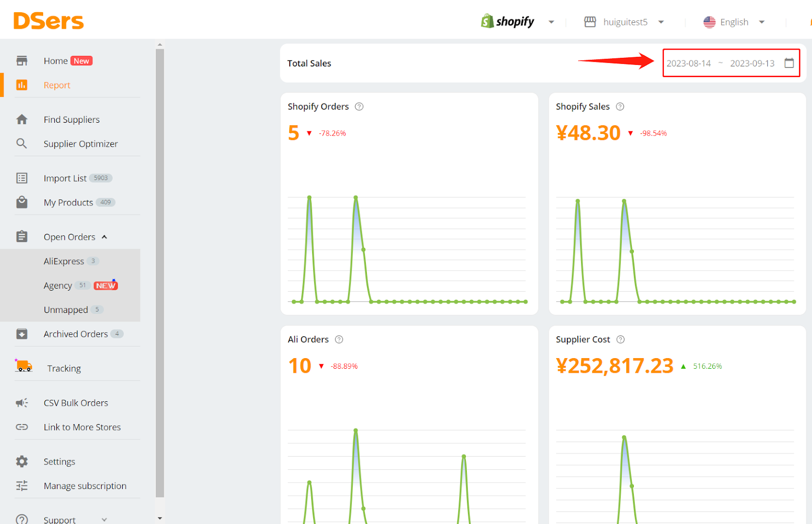Click the Ali Orders value 10
This screenshot has width=812, height=524.
pos(299,366)
